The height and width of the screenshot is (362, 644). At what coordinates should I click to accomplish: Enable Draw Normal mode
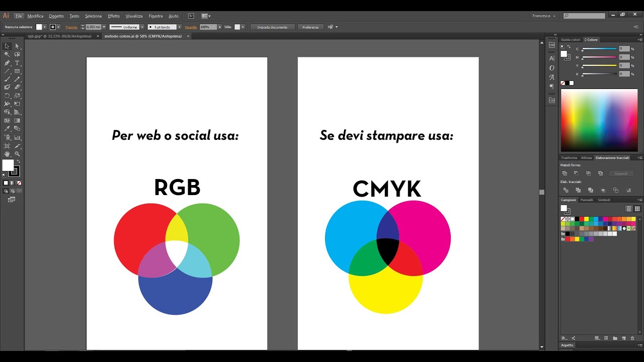6,191
